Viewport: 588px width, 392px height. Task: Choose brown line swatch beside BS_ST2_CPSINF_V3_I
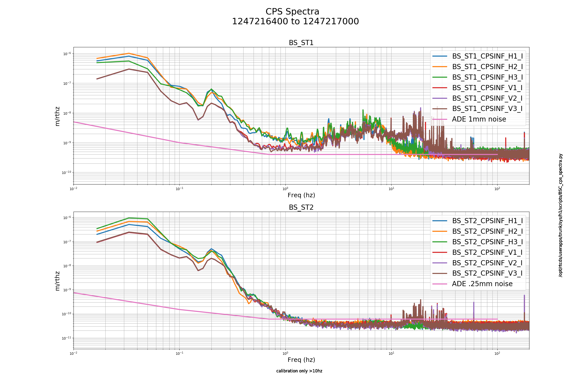pos(440,273)
